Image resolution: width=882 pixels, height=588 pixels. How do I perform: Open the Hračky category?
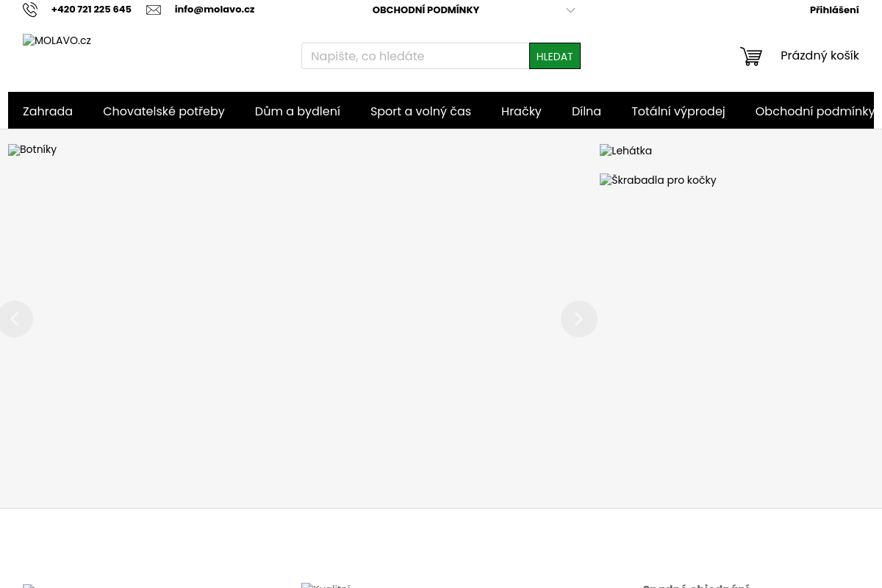[521, 111]
